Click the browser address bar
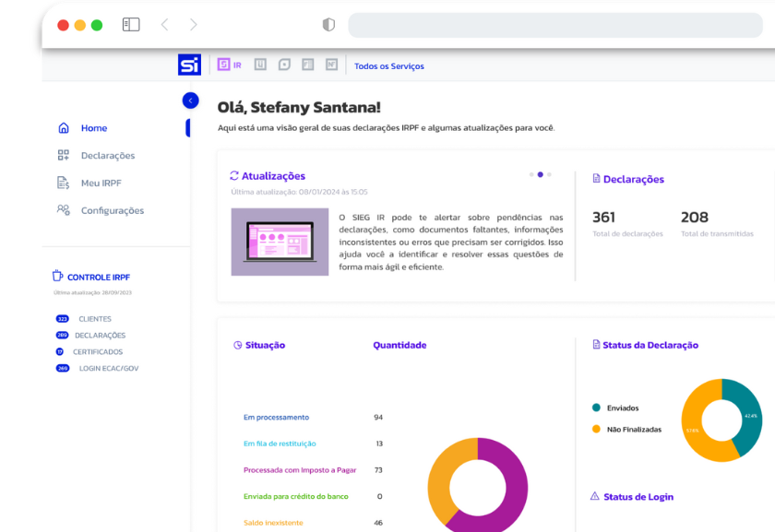Image resolution: width=775 pixels, height=532 pixels. pos(554,25)
